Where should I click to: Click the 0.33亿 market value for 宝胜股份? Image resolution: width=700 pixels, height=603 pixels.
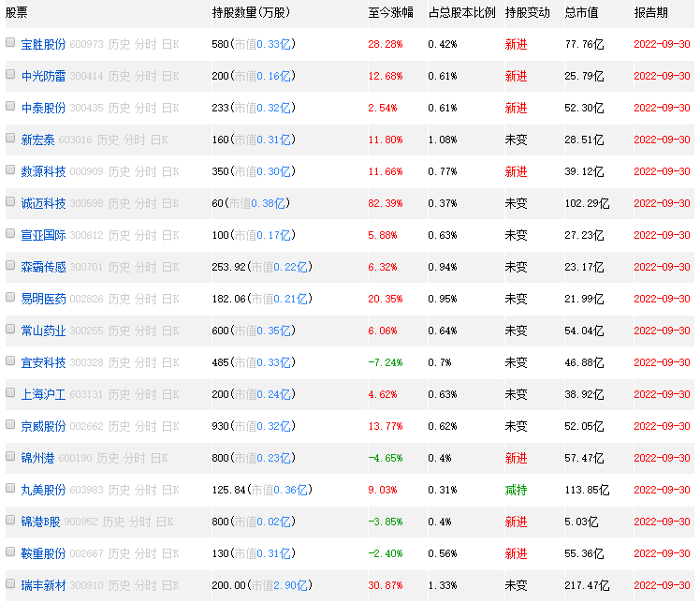tap(273, 44)
